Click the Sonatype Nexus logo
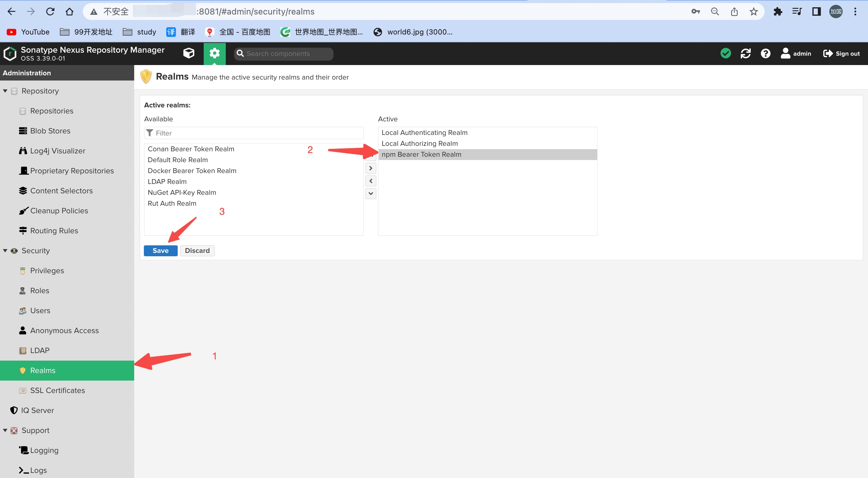 tap(10, 54)
